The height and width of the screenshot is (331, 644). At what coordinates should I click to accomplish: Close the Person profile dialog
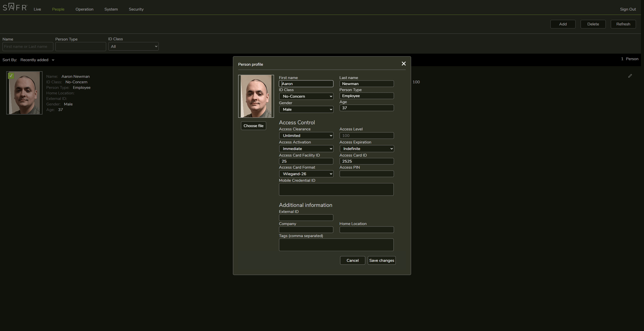403,63
